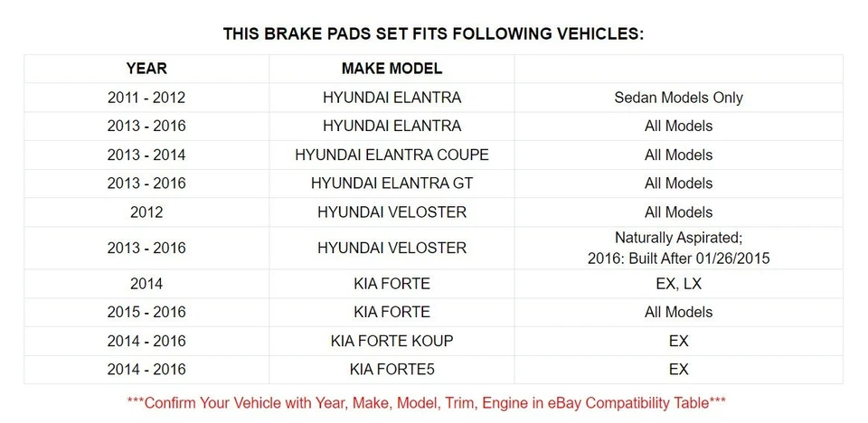Click the EX, LX trim cell
The height and width of the screenshot is (423, 868).
point(678,284)
